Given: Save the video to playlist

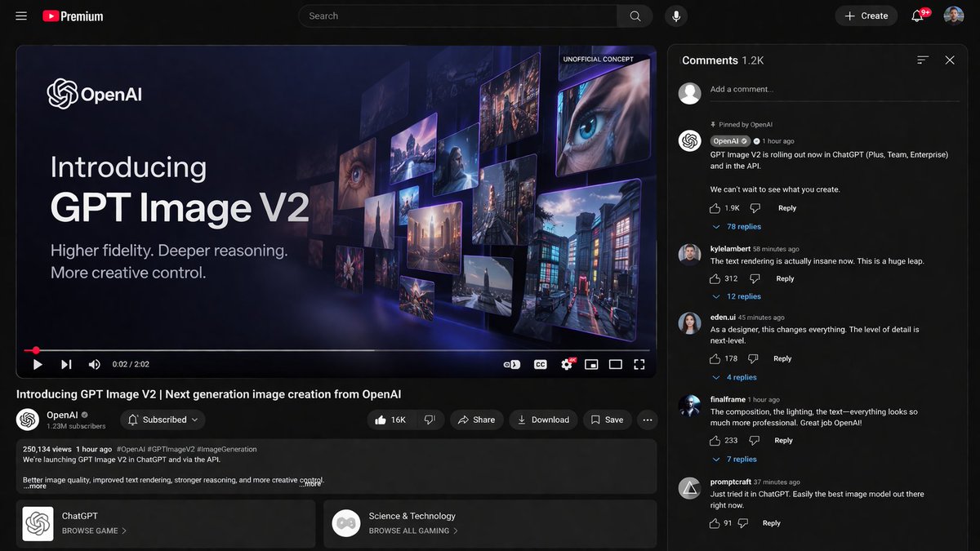Looking at the screenshot, I should [x=607, y=420].
